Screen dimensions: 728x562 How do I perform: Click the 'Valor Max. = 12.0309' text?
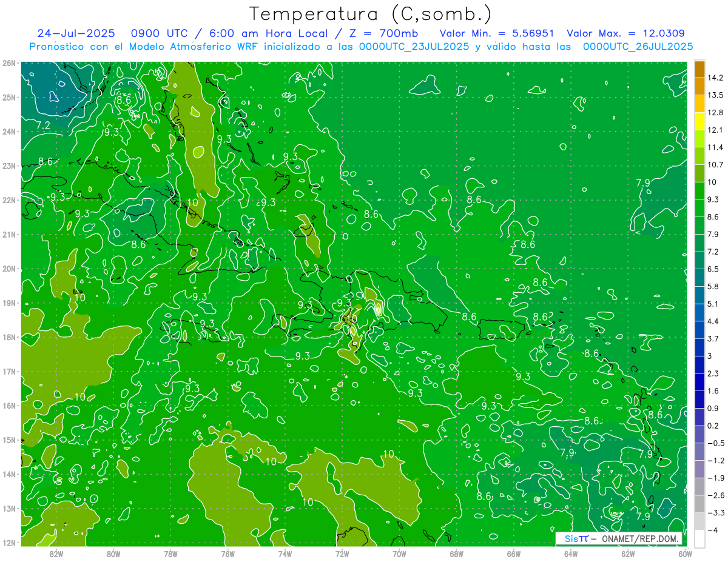(x=625, y=33)
